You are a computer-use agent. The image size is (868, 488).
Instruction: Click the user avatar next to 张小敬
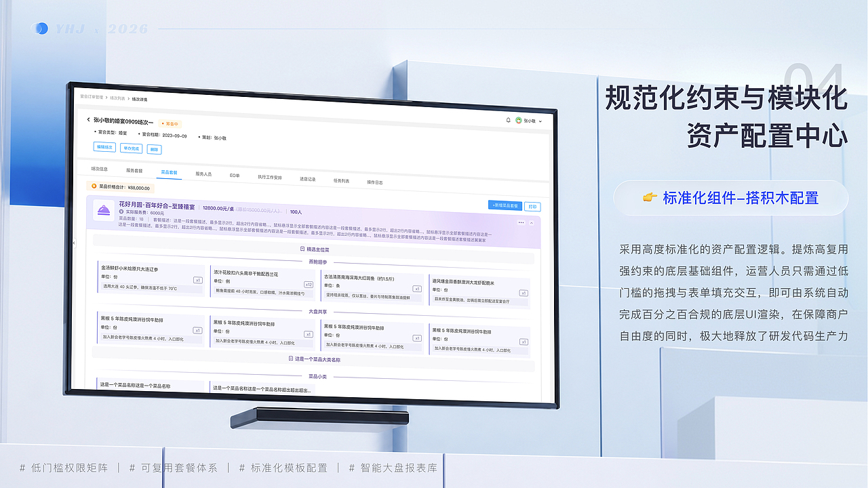pyautogui.click(x=519, y=121)
